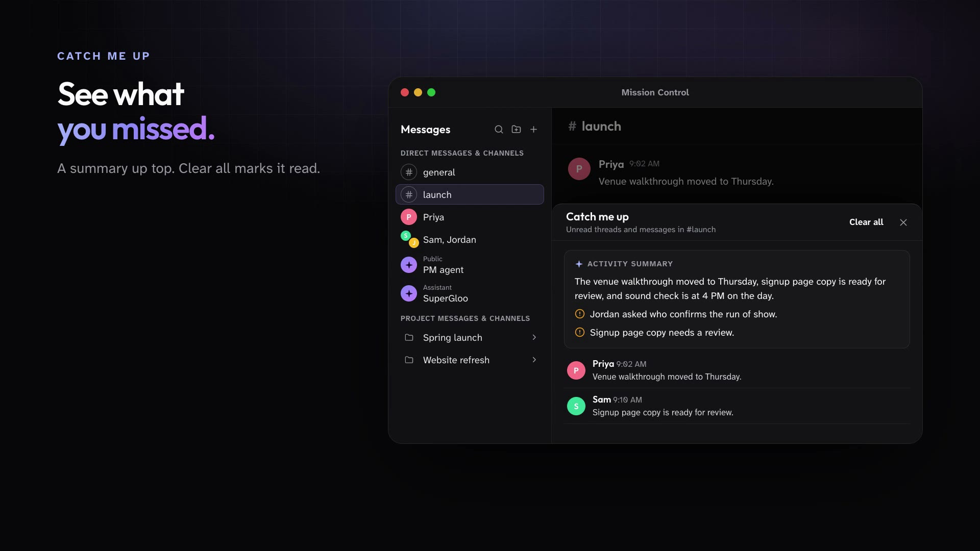Click the Website refresh folder icon
The width and height of the screenshot is (980, 551).
coord(409,360)
